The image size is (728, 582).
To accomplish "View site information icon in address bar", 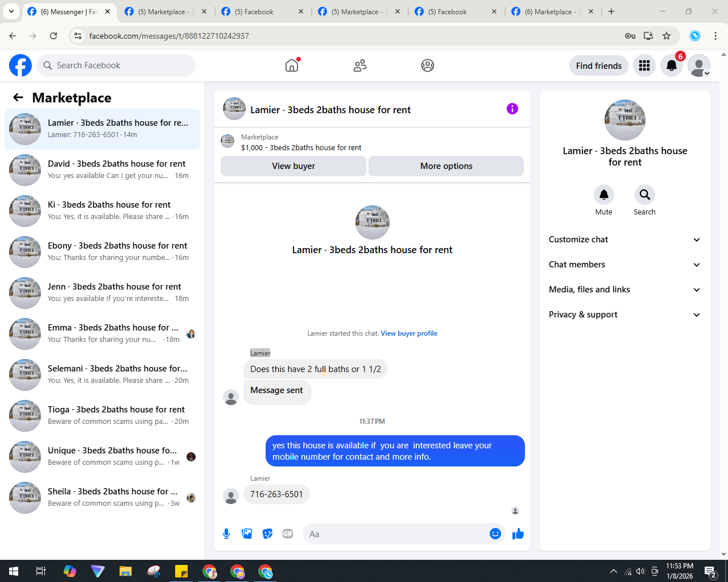I will pyautogui.click(x=78, y=36).
